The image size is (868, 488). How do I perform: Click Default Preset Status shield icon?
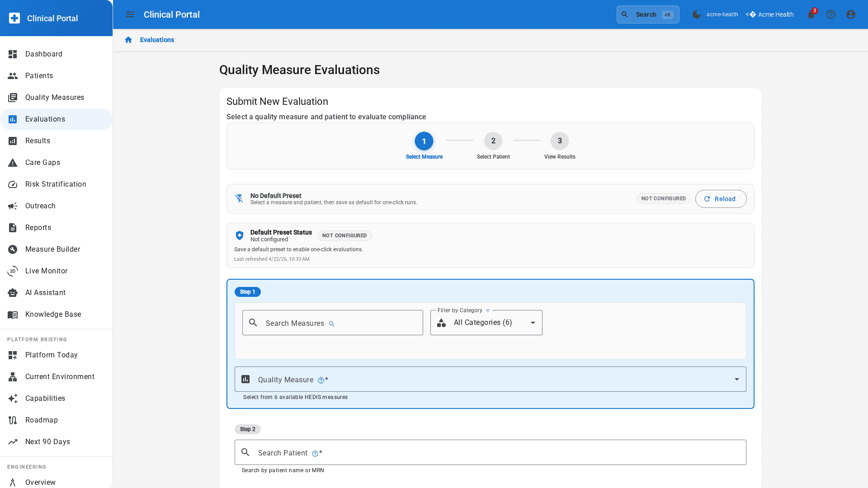pos(240,235)
